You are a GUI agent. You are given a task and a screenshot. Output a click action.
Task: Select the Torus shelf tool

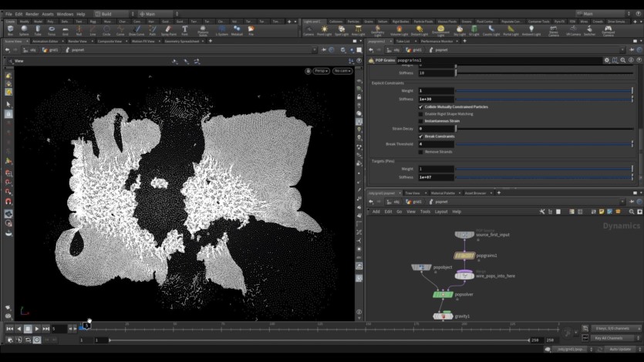[52, 30]
